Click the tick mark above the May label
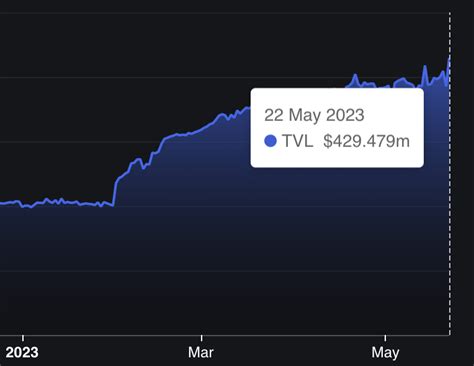474x366 pixels. pos(385,338)
